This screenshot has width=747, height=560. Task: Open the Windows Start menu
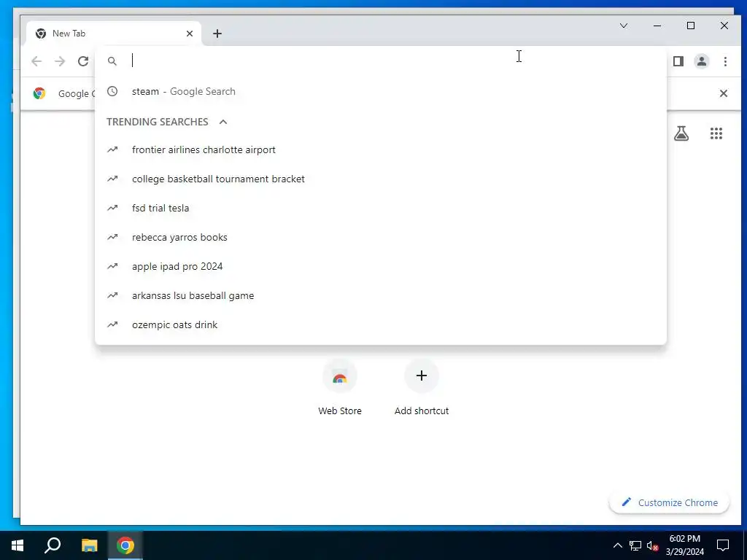[x=18, y=545]
